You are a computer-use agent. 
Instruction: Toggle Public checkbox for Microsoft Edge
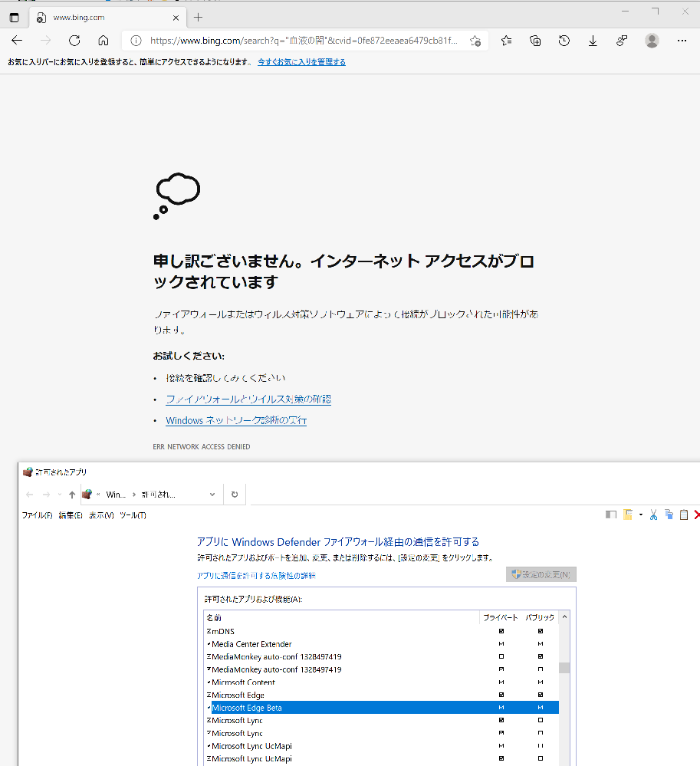click(541, 695)
